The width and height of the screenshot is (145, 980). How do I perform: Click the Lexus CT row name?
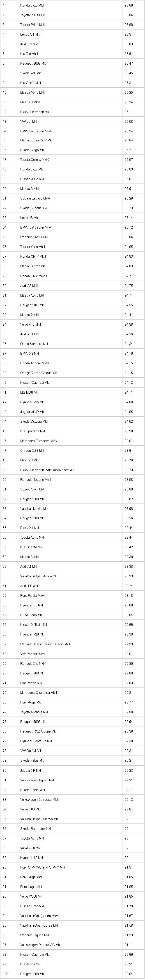30,34
